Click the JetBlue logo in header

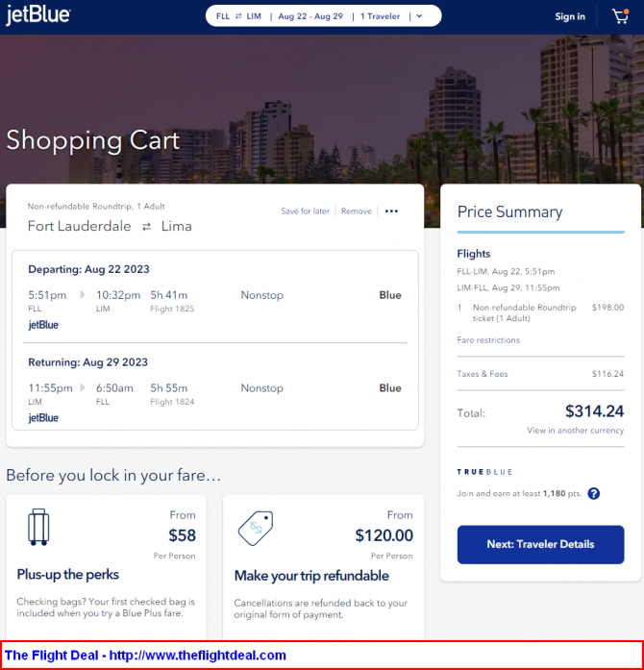click(37, 16)
